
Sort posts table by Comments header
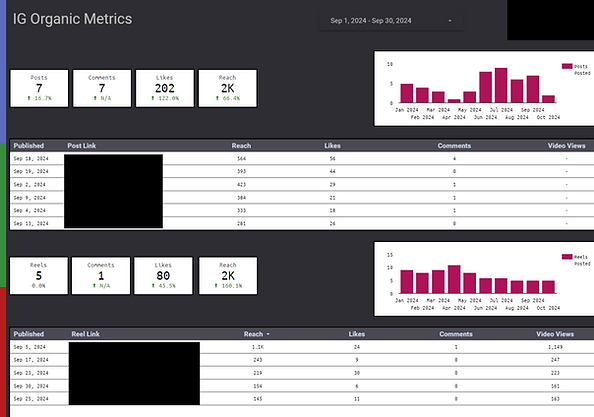coord(454,146)
